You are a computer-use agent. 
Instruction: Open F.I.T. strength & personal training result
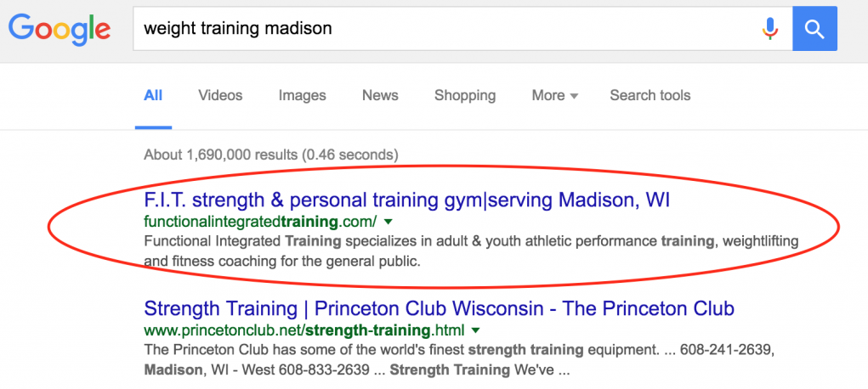coord(407,200)
